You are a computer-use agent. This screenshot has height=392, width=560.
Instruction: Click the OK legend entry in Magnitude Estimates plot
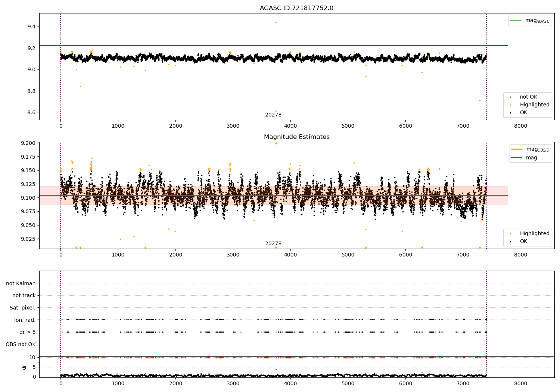point(523,242)
